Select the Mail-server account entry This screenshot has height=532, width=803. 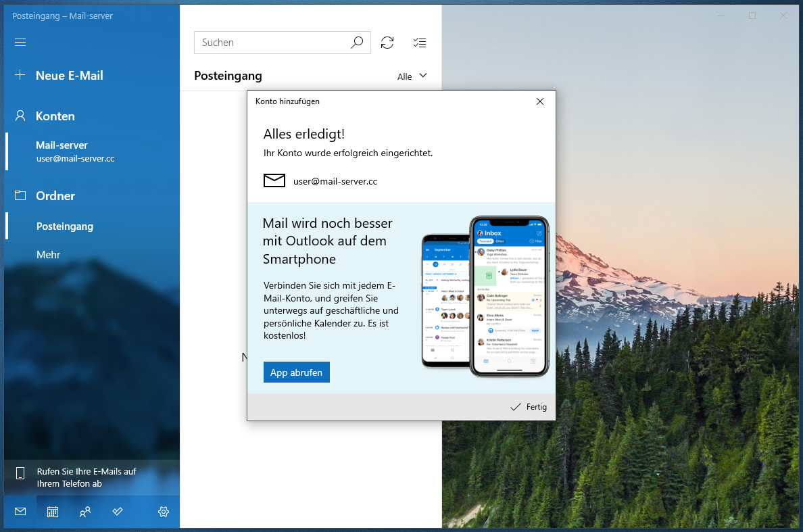pos(74,151)
